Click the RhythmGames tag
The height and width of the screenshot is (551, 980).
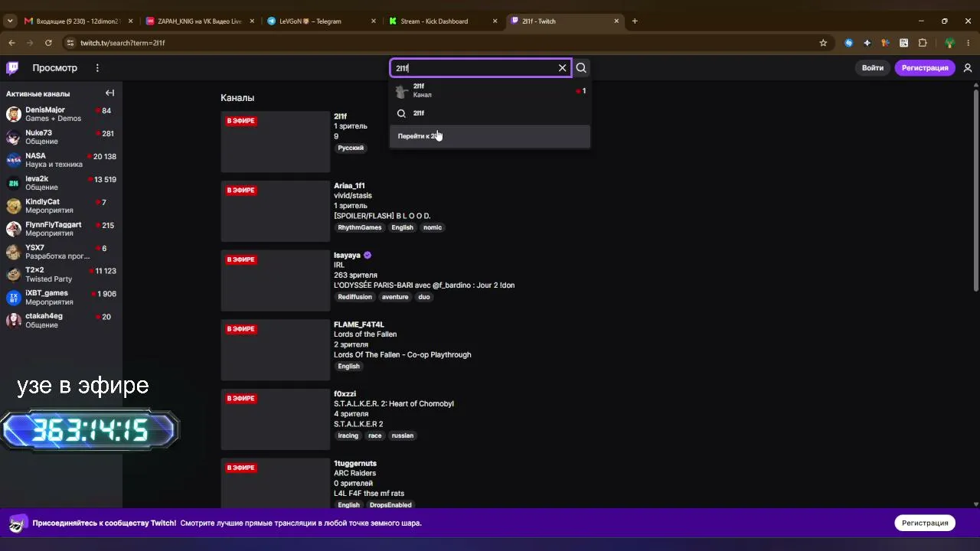coord(360,227)
